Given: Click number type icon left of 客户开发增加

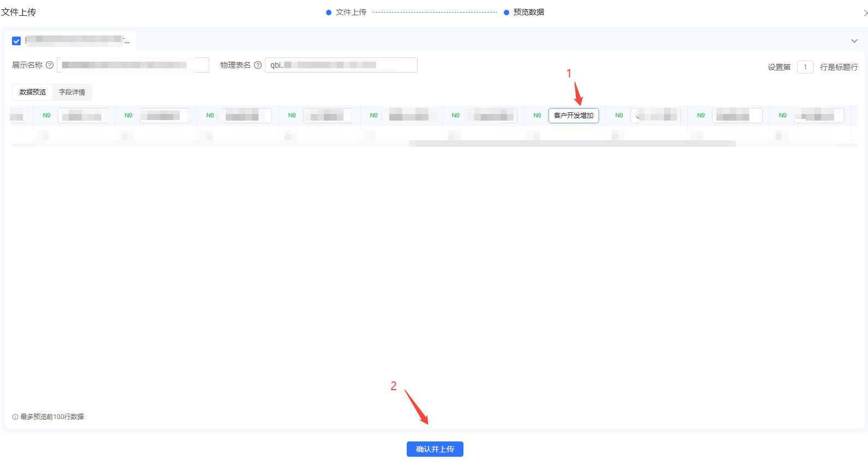Looking at the screenshot, I should (537, 115).
